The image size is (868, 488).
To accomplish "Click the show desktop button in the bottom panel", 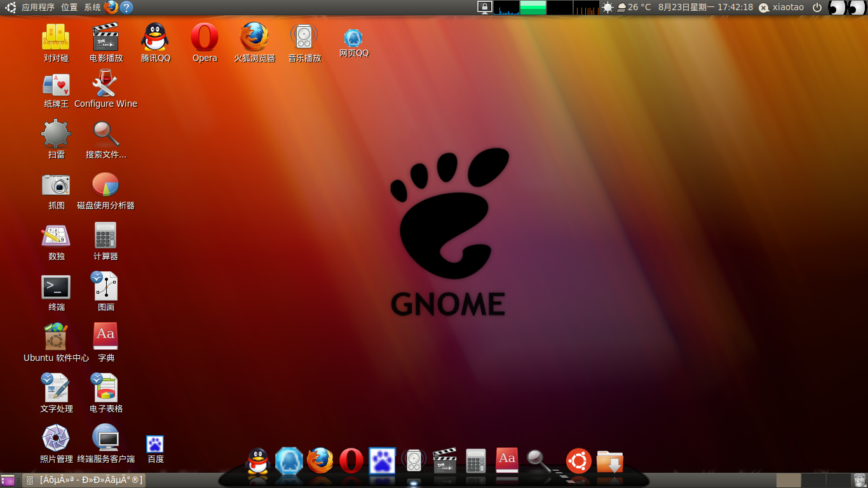I will point(8,480).
